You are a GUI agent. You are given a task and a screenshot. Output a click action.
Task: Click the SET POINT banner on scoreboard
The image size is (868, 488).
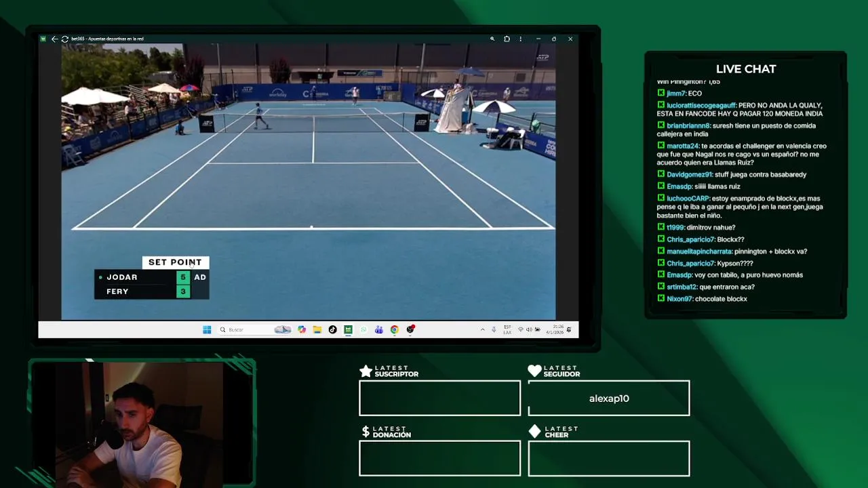click(x=175, y=262)
